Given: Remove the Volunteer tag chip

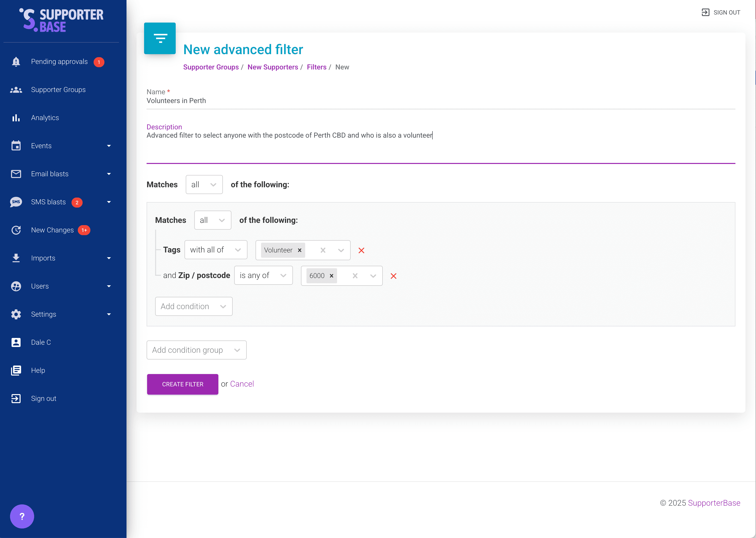Looking at the screenshot, I should [x=299, y=250].
